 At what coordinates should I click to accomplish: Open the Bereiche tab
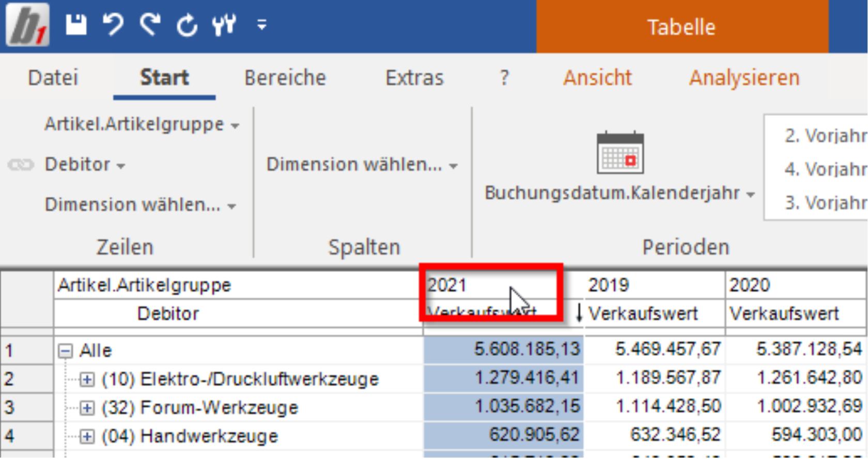click(x=285, y=78)
